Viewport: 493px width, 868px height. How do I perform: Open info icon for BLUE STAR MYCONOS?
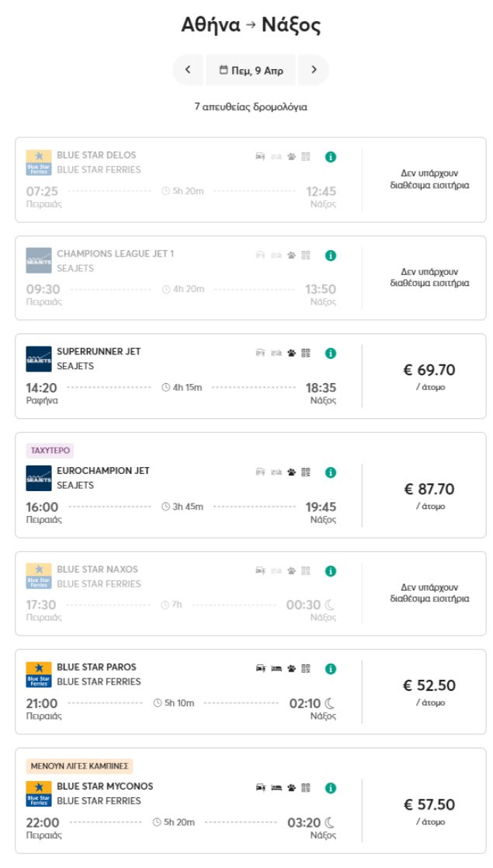coord(331,787)
